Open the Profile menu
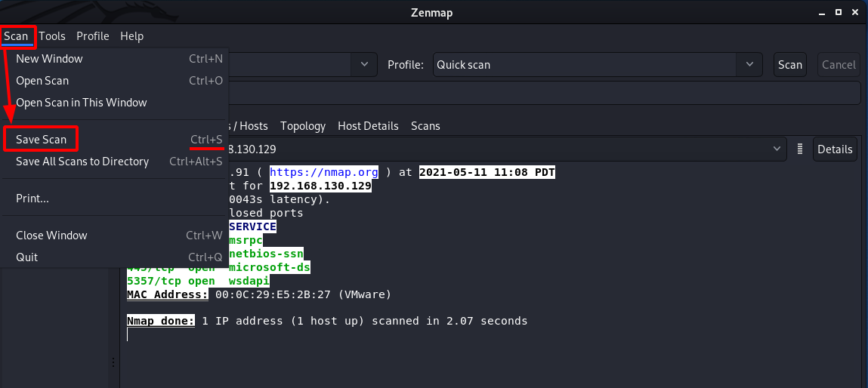Screen dimensions: 868x388 [x=92, y=36]
